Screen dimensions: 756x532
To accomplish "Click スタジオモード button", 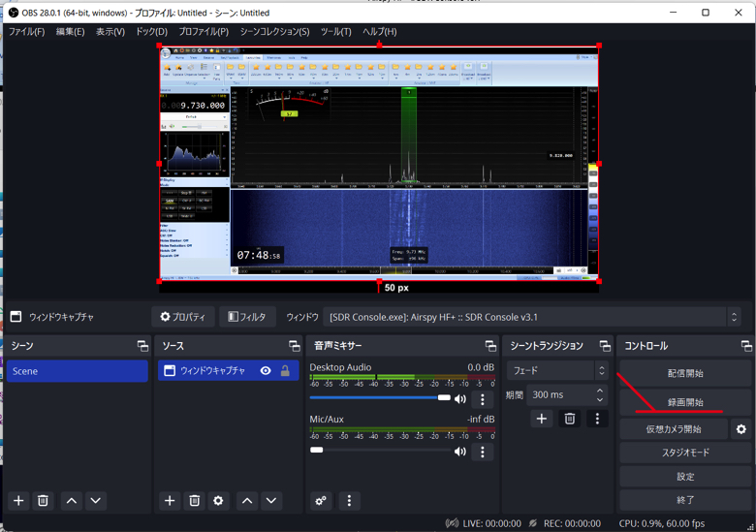I will pyautogui.click(x=685, y=453).
